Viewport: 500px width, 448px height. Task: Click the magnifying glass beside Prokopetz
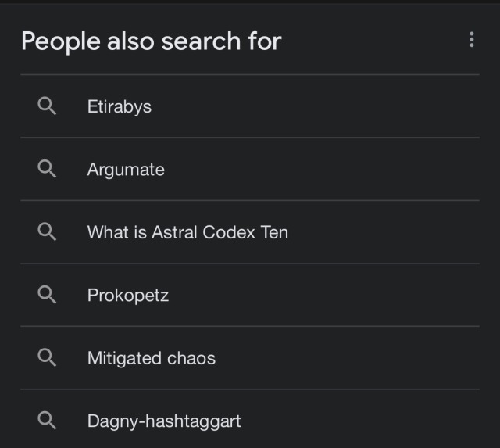point(47,295)
